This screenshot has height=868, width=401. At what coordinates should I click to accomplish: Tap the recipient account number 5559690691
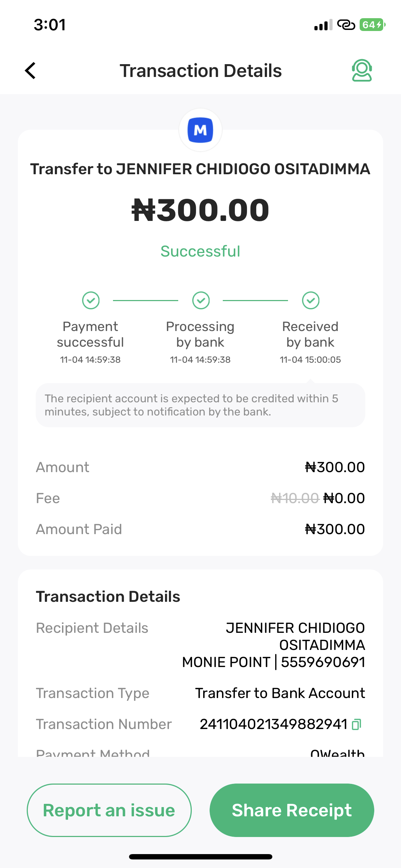tap(323, 662)
